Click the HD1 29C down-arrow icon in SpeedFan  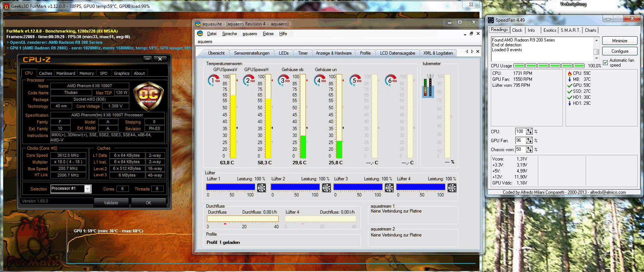[570, 103]
